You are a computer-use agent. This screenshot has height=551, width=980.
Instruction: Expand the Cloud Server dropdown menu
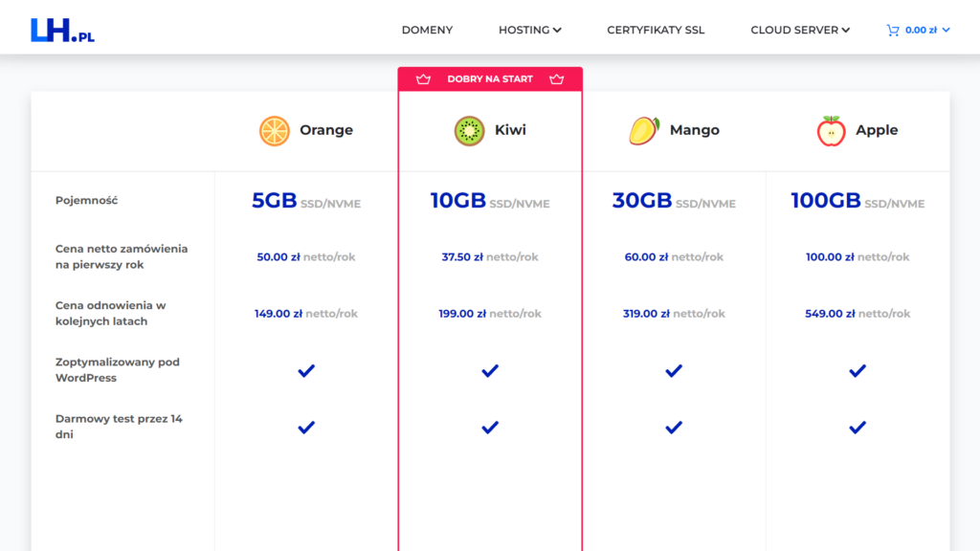pos(800,30)
